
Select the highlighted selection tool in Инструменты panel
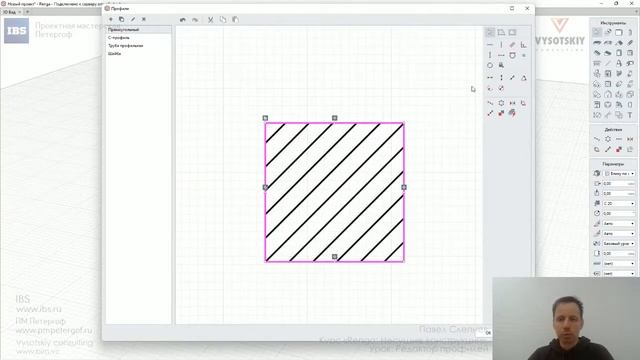(x=597, y=32)
